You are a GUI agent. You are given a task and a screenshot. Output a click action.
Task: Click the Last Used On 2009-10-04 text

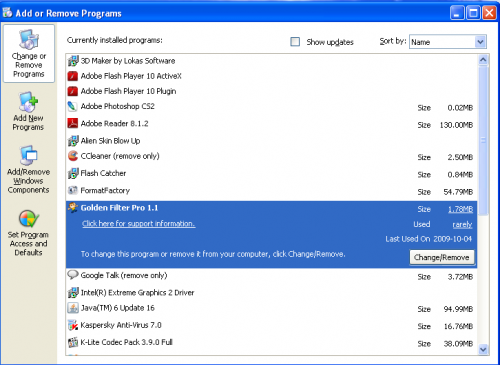429,239
